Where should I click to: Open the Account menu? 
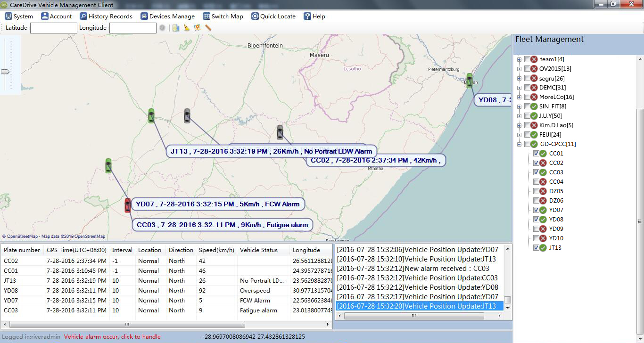pyautogui.click(x=57, y=16)
